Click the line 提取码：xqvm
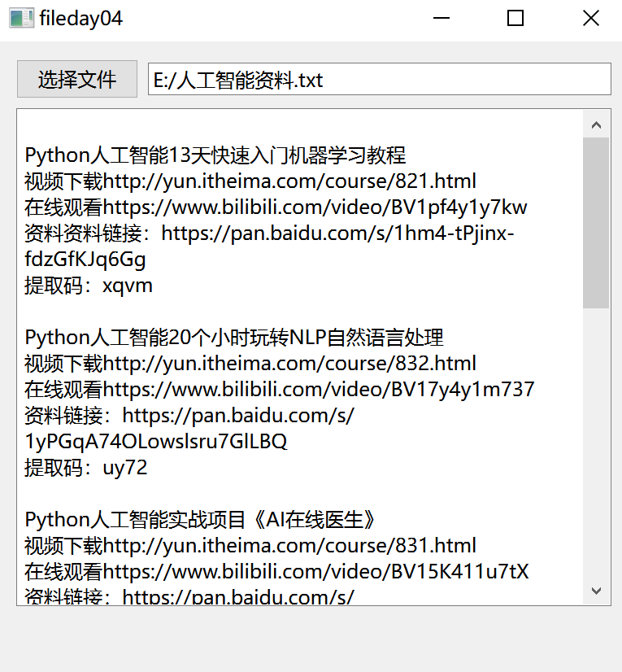622x672 pixels. coord(89,286)
